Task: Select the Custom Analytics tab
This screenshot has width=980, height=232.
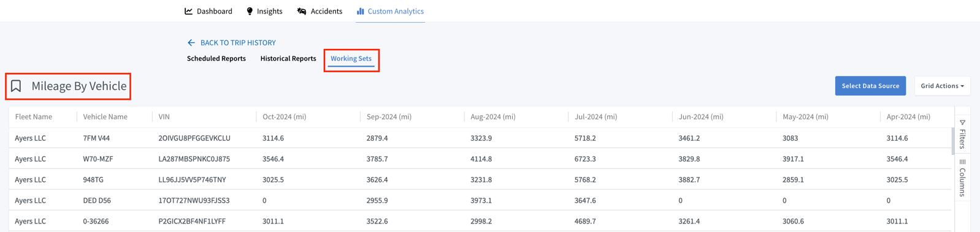Action: [x=390, y=11]
